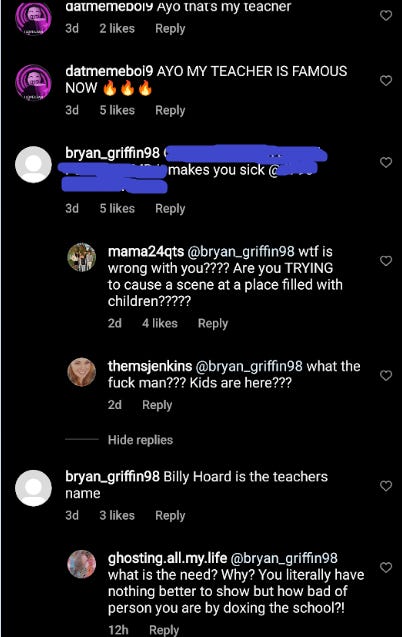Like the 'AYO MY TEACHER IS FAMOUS' comment
Image resolution: width=402 pixels, height=637 pixels.
[386, 80]
